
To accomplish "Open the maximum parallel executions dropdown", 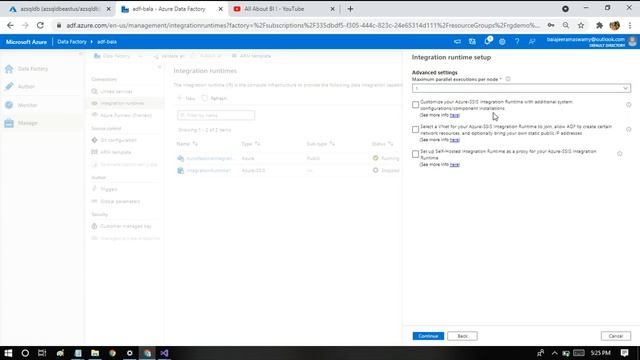I will 521,88.
